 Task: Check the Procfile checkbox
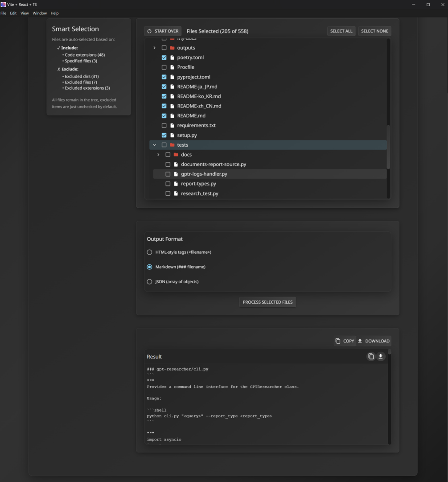[x=164, y=67]
